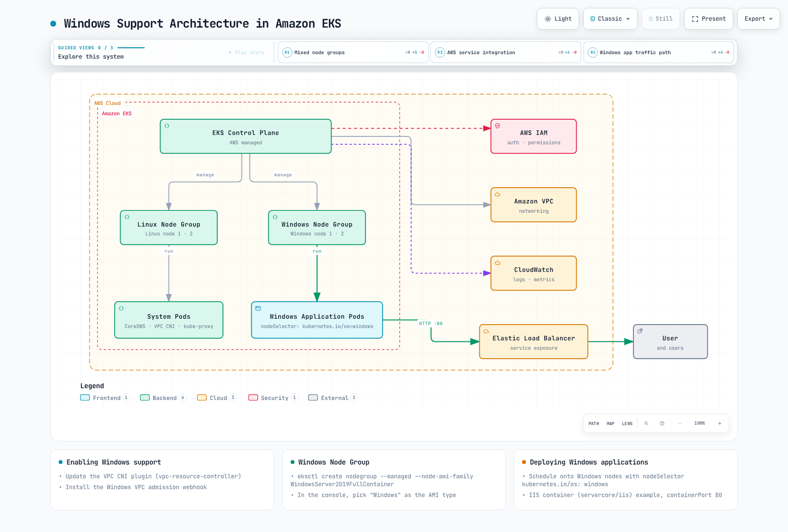Click the HTTP :80 edge label
Screen dimensions: 788x532
[x=431, y=324]
